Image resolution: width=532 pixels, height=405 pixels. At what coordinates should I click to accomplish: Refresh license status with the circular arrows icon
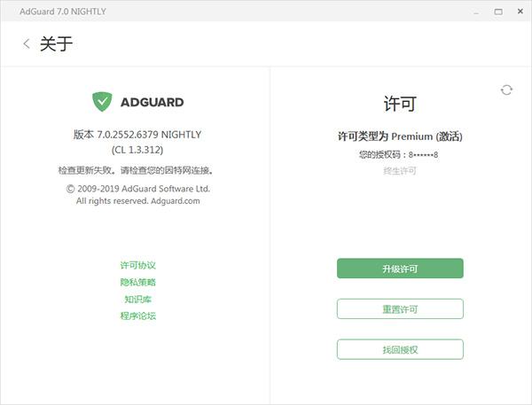[506, 90]
